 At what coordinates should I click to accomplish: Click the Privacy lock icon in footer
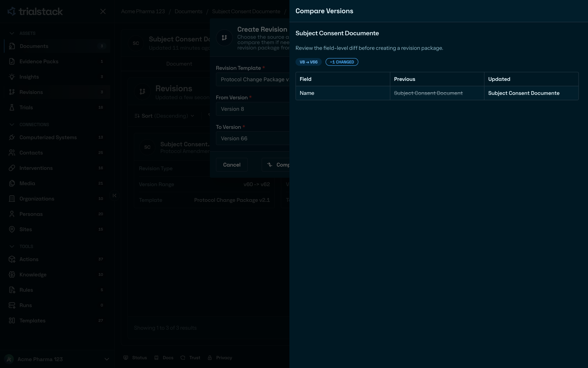[x=210, y=357]
